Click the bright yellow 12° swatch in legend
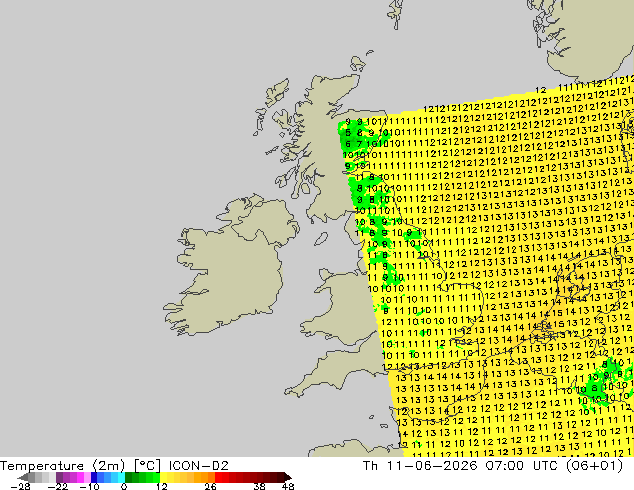Image resolution: width=634 pixels, height=490 pixels. (x=163, y=477)
